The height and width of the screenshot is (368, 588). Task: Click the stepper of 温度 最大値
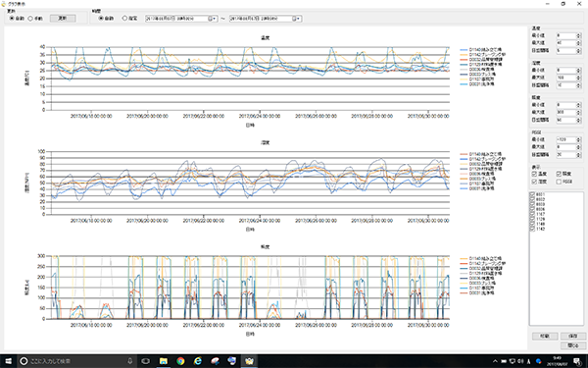click(x=578, y=43)
